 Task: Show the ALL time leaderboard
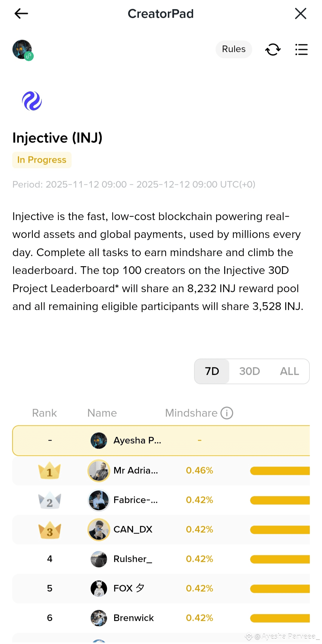point(289,371)
